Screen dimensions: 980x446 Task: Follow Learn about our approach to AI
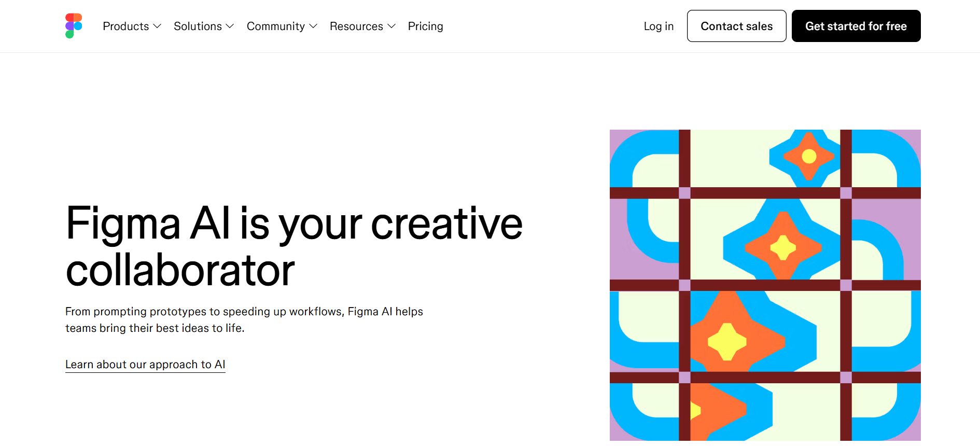point(145,365)
